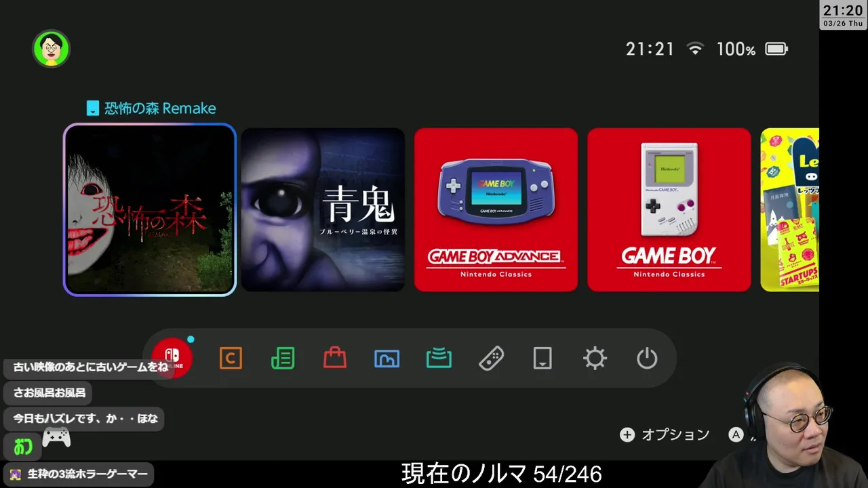Click the 現在のノルマ 54/246 caption
The height and width of the screenshot is (488, 868).
point(501,474)
